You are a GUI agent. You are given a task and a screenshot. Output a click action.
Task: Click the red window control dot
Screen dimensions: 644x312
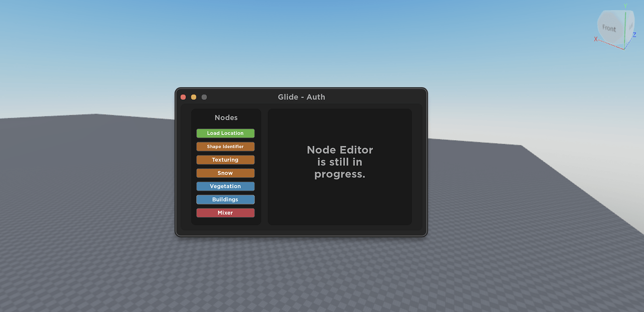click(183, 97)
